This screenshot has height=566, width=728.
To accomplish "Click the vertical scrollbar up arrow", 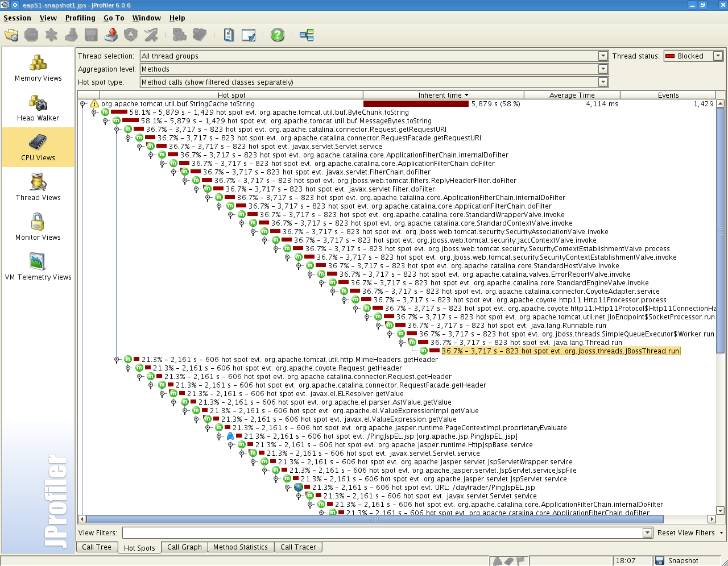I will [721, 104].
